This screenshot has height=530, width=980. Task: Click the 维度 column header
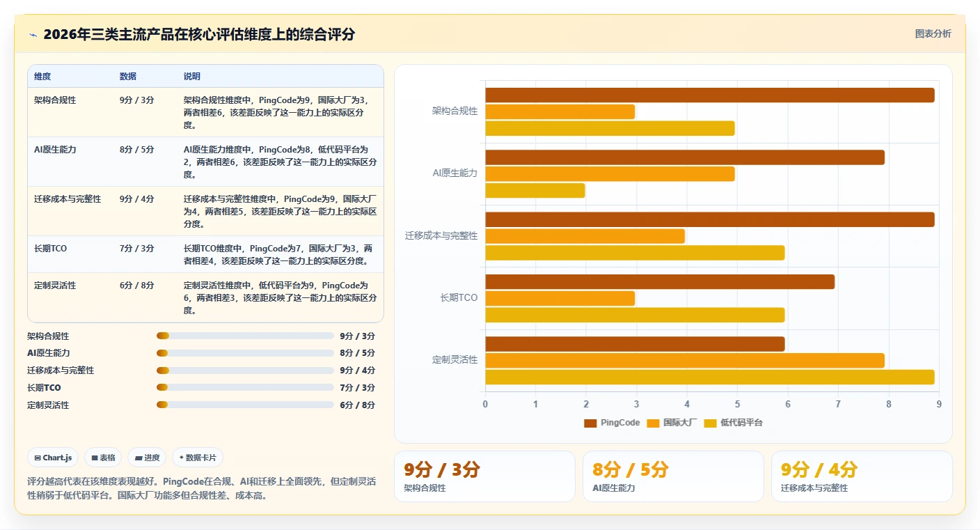42,77
